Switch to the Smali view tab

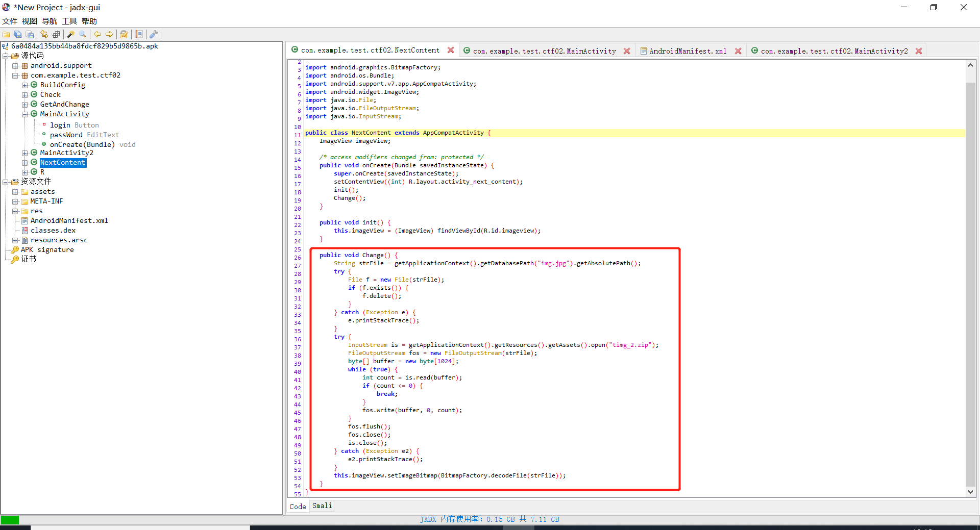(322, 506)
